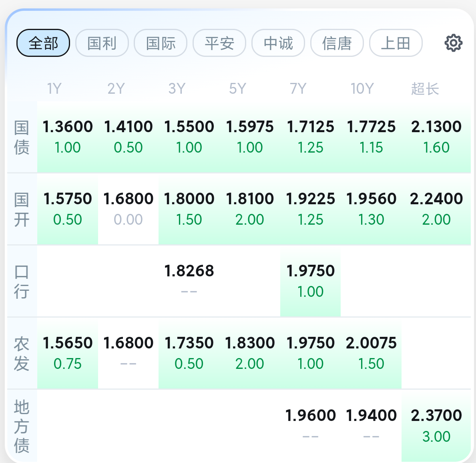Image resolution: width=476 pixels, height=463 pixels.
Task: Switch to the 信唐 tab
Action: 337,43
